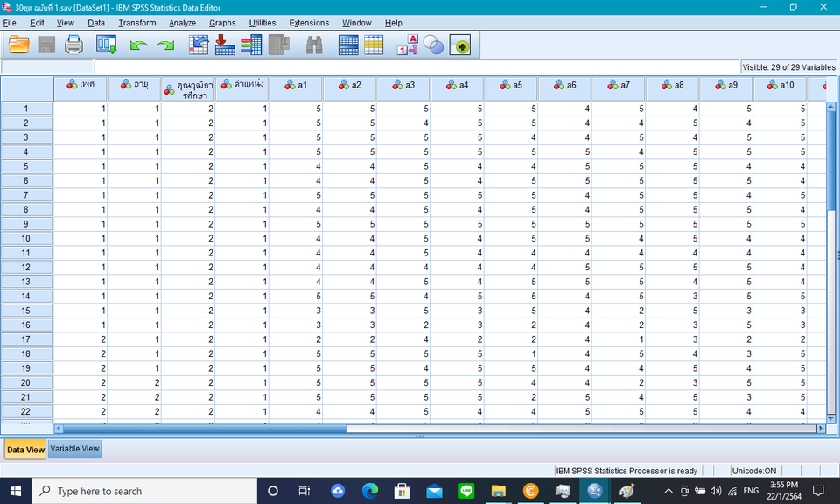Click the Save floppy disk icon

click(x=46, y=45)
